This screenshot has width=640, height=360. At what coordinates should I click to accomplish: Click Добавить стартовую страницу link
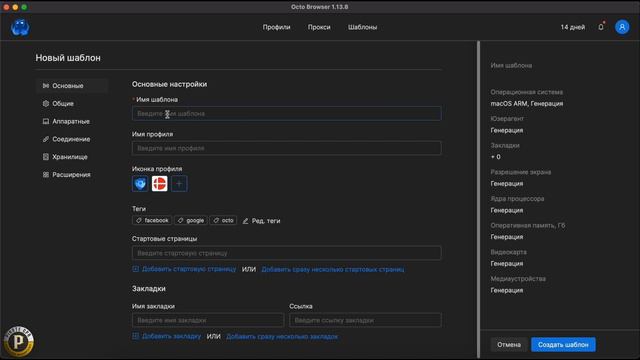coord(189,269)
